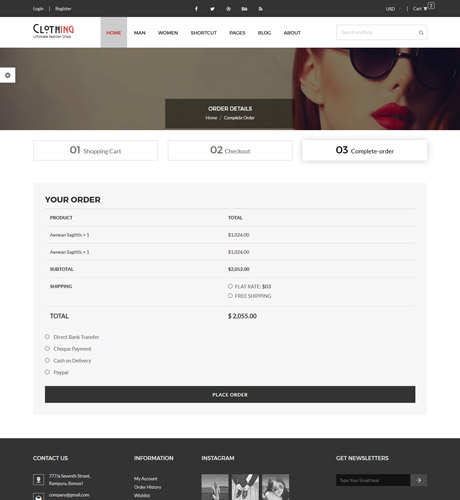This screenshot has width=460, height=500.
Task: Choose Paypal payment method
Action: (47, 372)
